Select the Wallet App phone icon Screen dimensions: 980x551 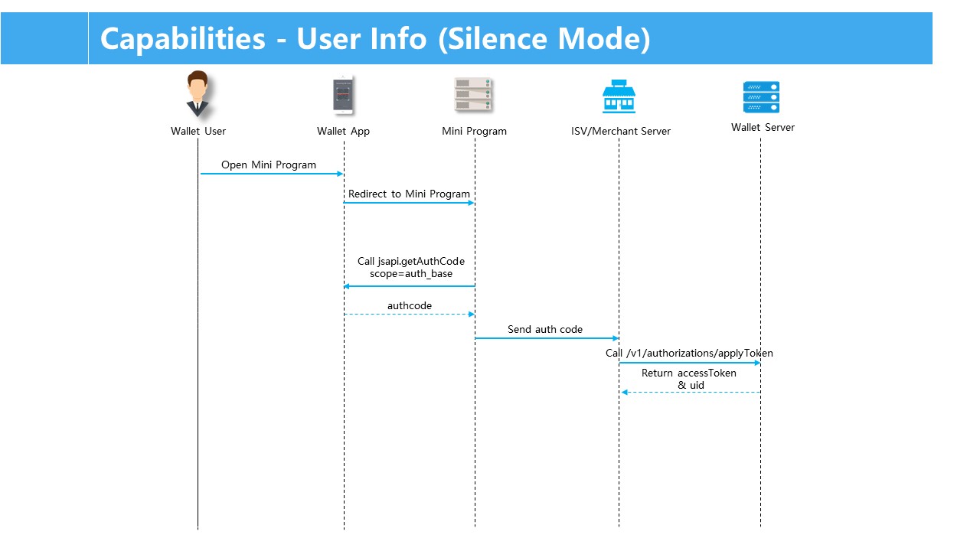click(343, 96)
